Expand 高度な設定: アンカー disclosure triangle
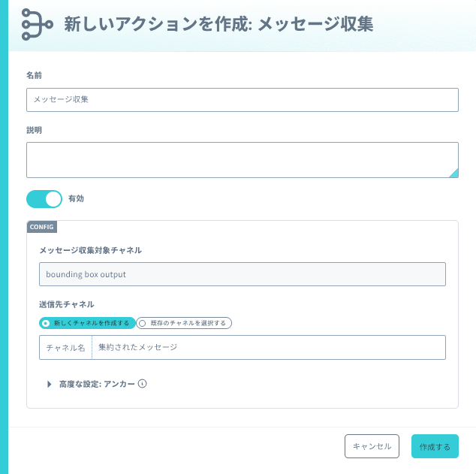 50,384
